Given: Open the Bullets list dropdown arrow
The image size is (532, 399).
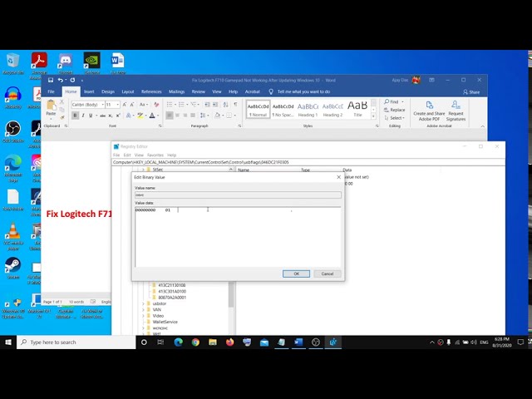Looking at the screenshot, I should click(x=175, y=105).
